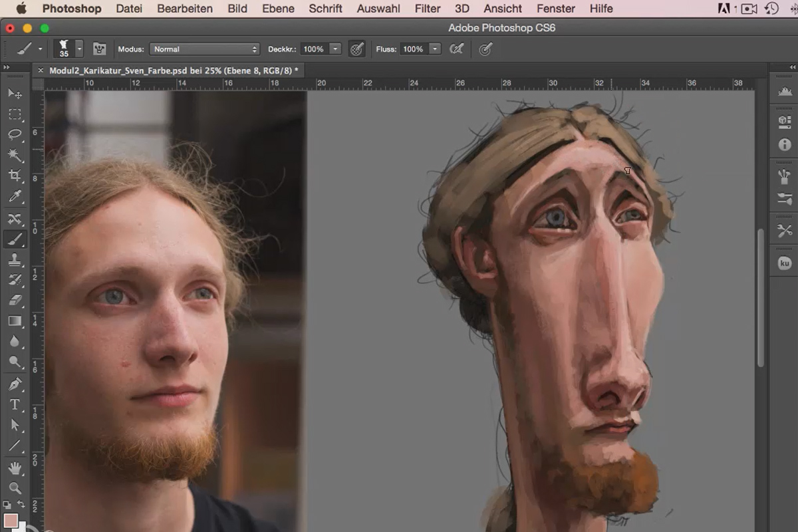The height and width of the screenshot is (532, 798).
Task: Pick the Eyedropper tool
Action: [x=15, y=196]
